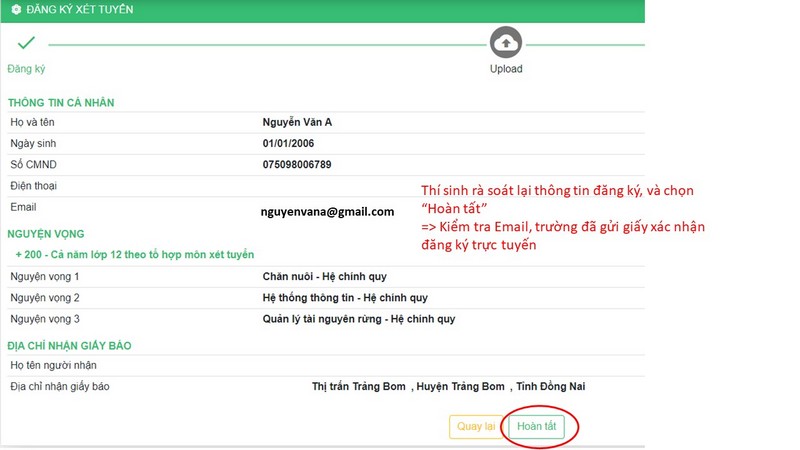Select Hệ thống thông tin - Hệ chính quy
Screen dimensions: 800x450
[x=345, y=298]
